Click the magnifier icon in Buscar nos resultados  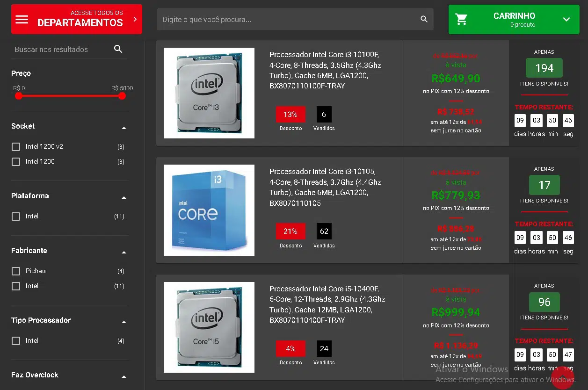click(x=118, y=49)
